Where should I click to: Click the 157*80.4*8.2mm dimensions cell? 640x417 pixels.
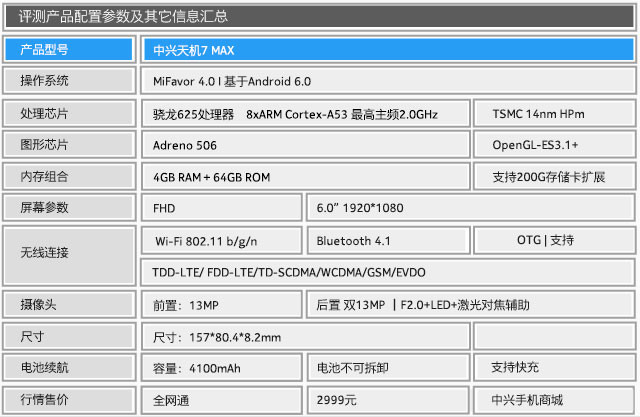(306, 337)
